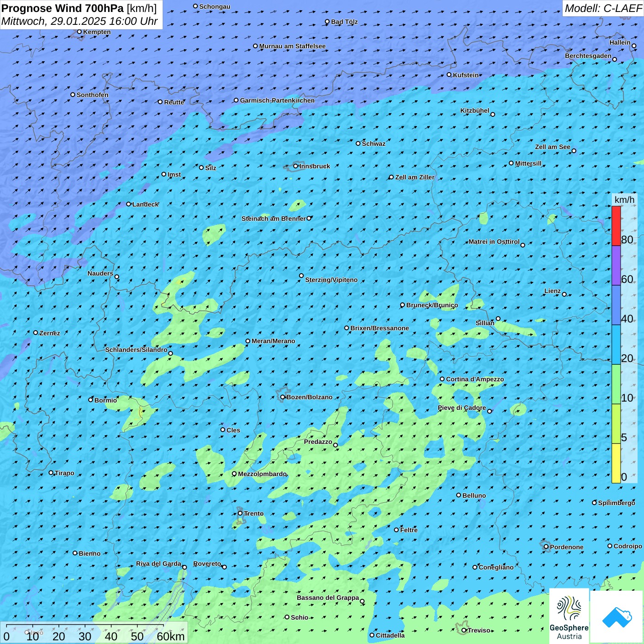
Task: Click the Predazzo location dot
Action: tap(335, 445)
